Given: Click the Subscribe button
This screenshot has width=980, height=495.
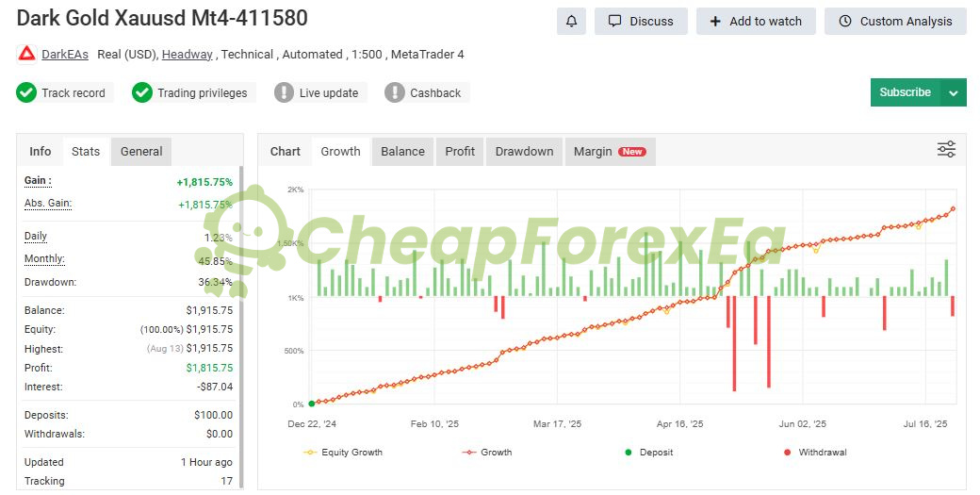Looking at the screenshot, I should tap(905, 92).
